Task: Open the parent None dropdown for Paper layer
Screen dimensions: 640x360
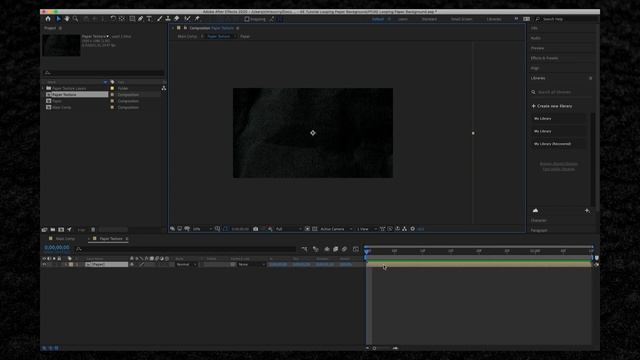Action: click(x=251, y=264)
